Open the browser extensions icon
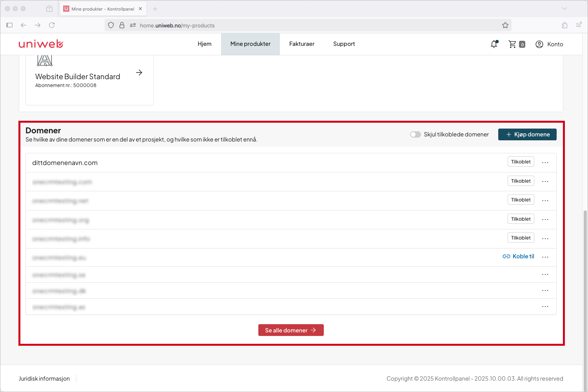Viewport: 588px width, 392px height. pyautogui.click(x=564, y=25)
